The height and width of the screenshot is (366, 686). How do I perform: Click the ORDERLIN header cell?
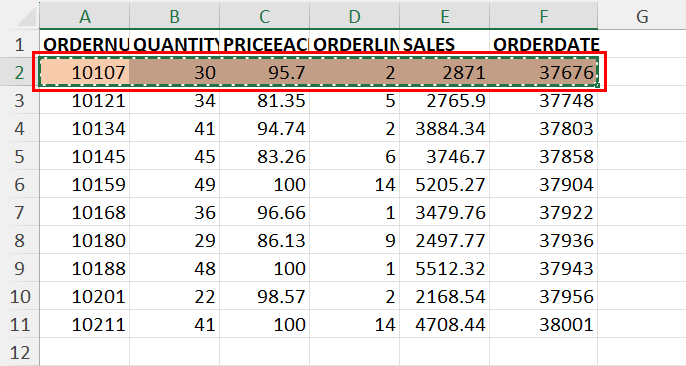[354, 44]
